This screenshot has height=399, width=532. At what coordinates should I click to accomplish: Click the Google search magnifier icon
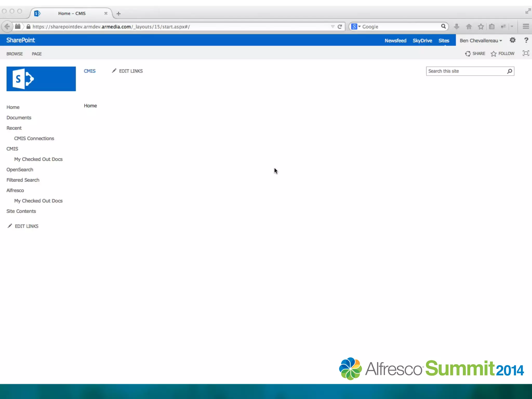pyautogui.click(x=443, y=26)
